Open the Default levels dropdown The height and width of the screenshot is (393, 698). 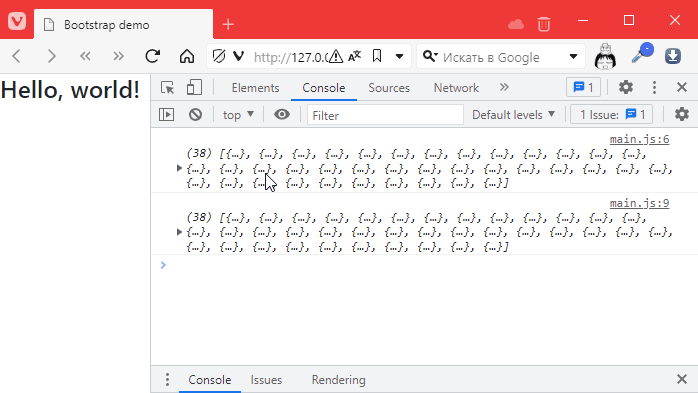[x=513, y=115]
